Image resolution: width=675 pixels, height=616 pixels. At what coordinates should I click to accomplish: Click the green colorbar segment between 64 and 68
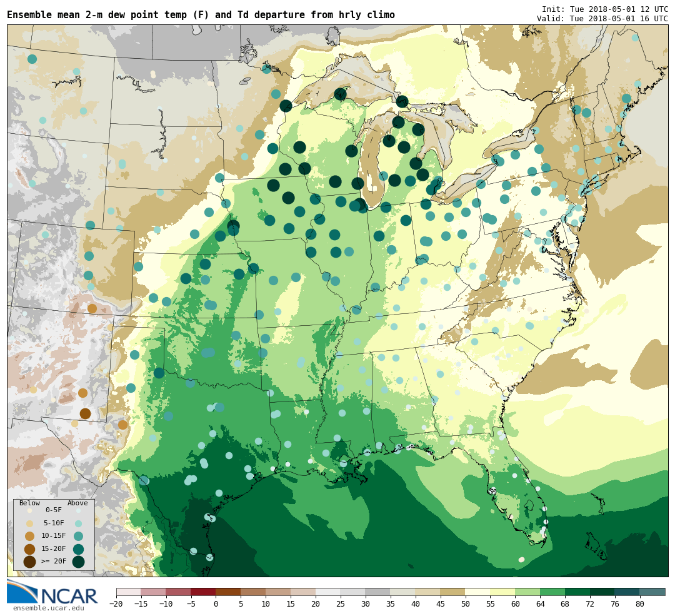click(553, 592)
